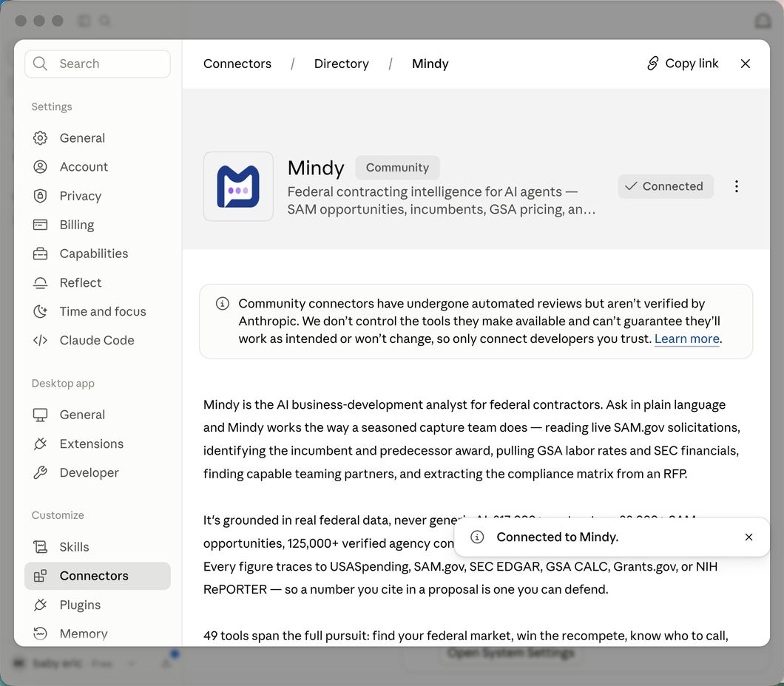Open the Billing settings page
784x686 pixels.
98,225
